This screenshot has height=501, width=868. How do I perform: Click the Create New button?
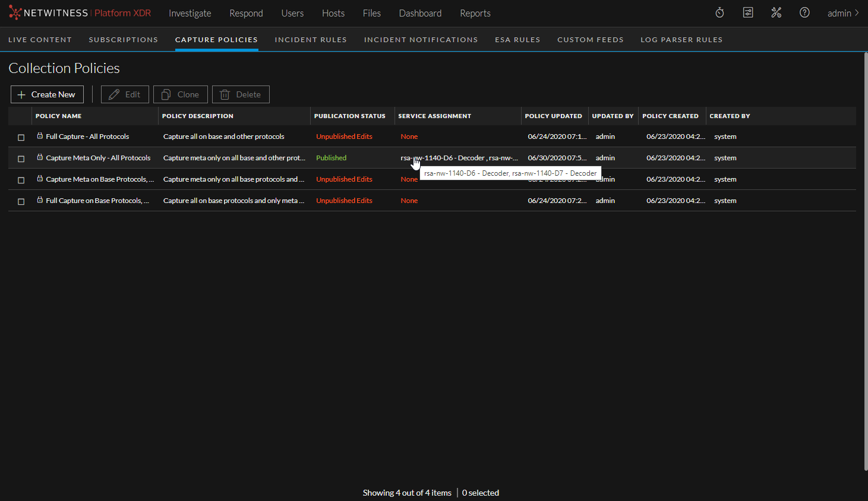[47, 94]
